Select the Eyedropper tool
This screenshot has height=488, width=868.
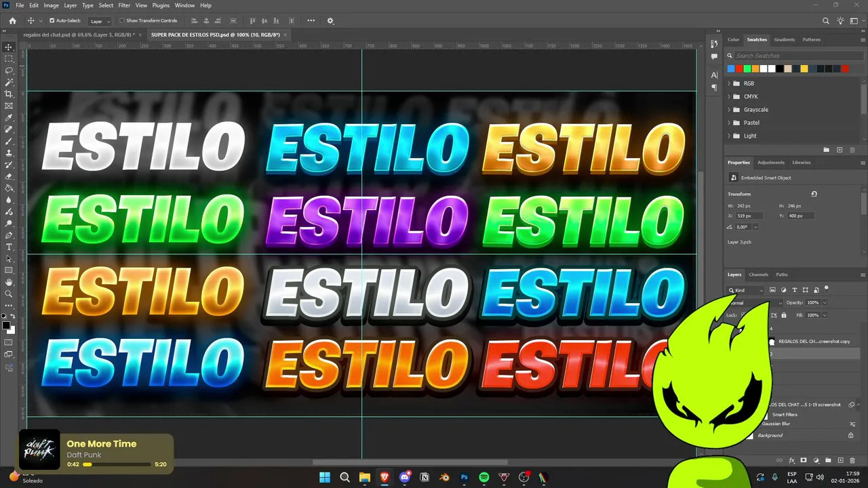[x=9, y=117]
